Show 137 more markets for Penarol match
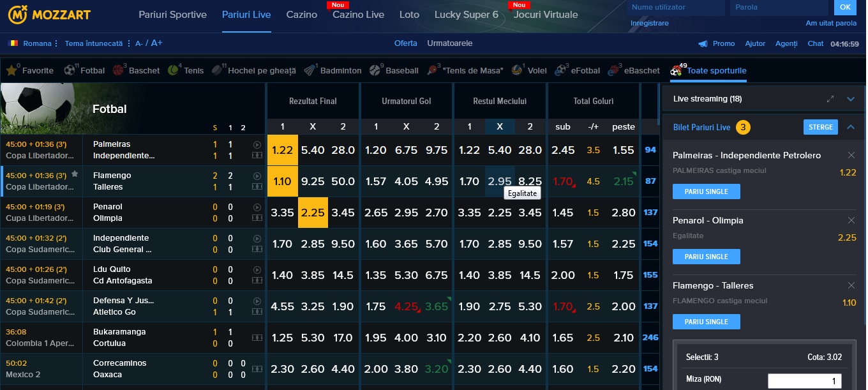Viewport: 868px width, 390px height. pos(650,213)
